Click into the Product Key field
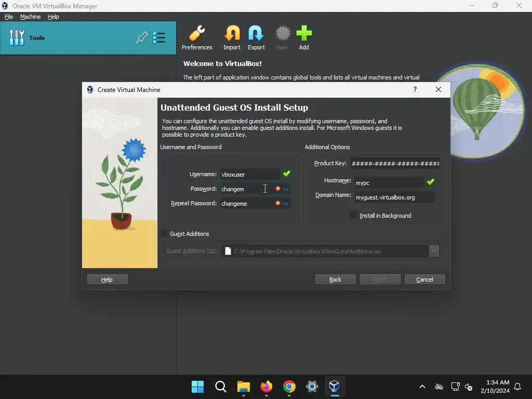Screen dimensions: 532x399 395,163
